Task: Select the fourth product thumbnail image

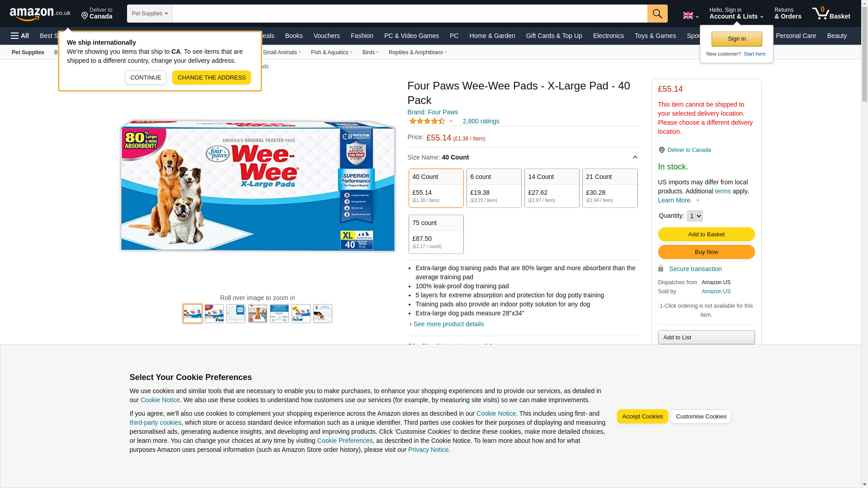Action: 258,314
